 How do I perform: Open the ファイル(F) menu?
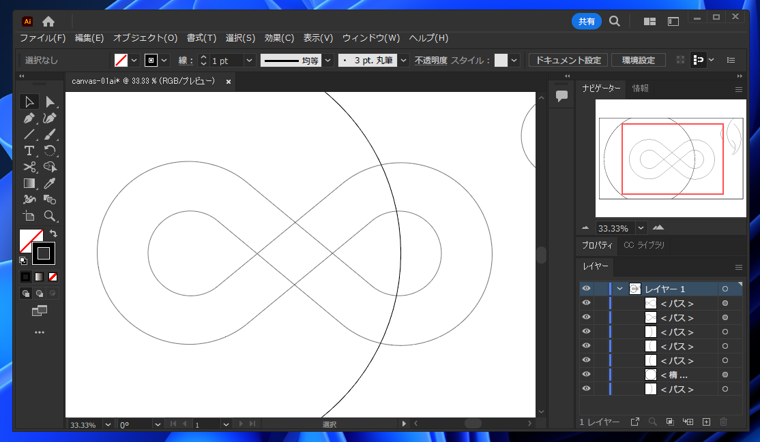[43, 38]
